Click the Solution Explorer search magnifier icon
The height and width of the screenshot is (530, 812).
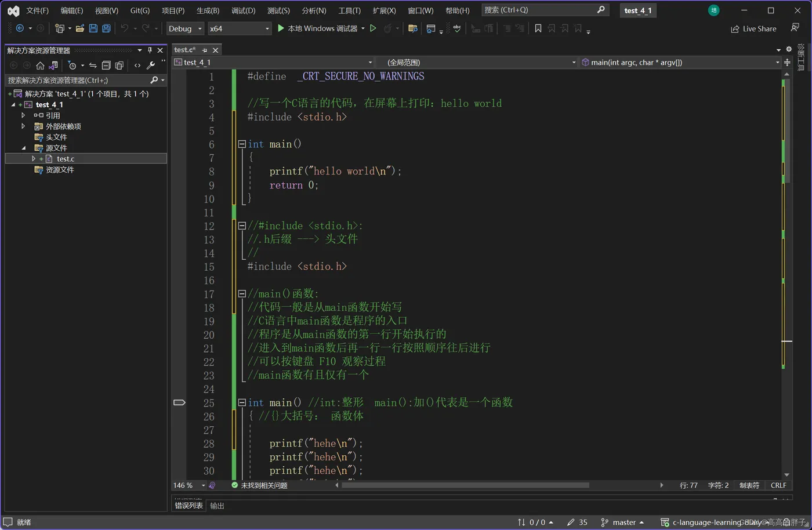click(154, 80)
